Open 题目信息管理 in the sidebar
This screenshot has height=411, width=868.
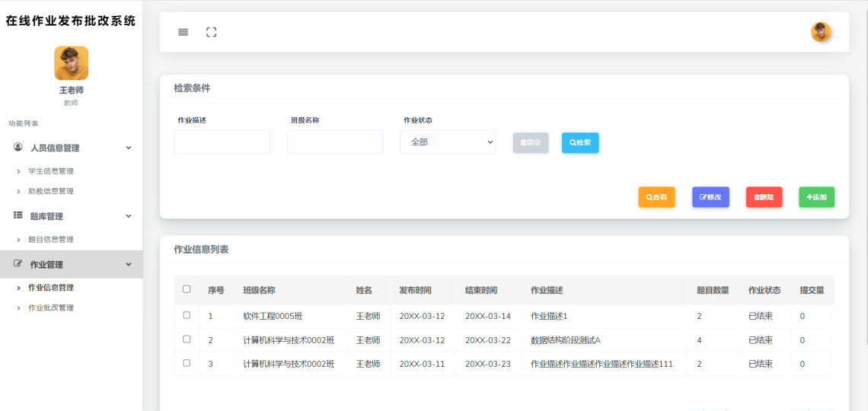[51, 240]
